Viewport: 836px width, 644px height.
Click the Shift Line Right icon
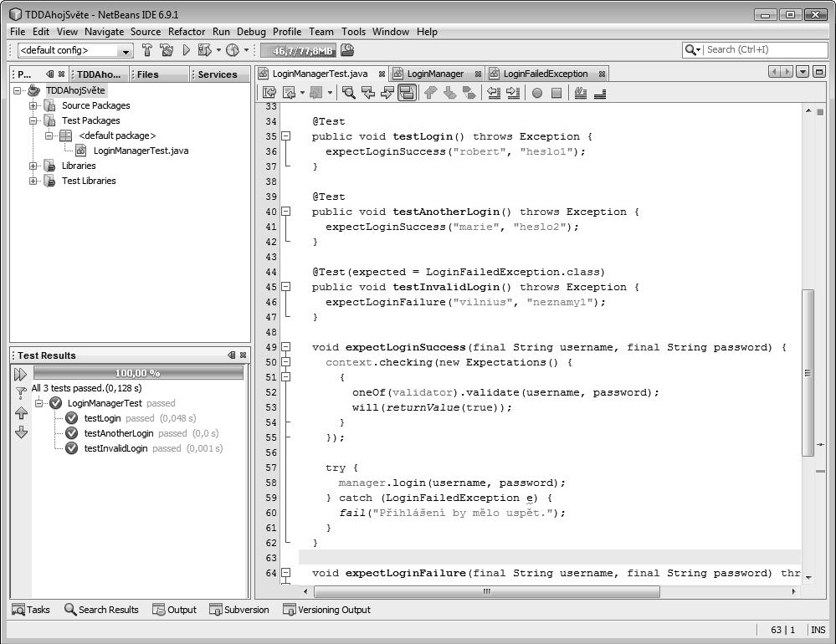513,93
